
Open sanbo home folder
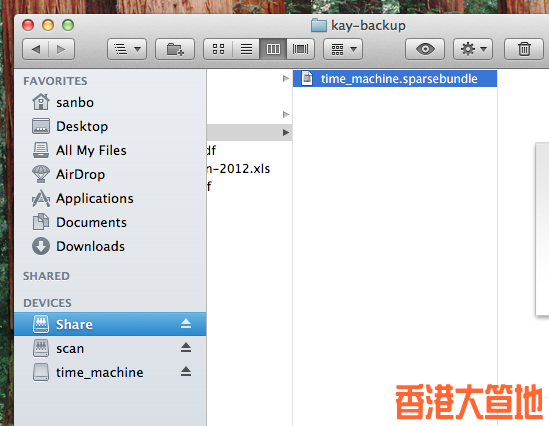[110, 103]
